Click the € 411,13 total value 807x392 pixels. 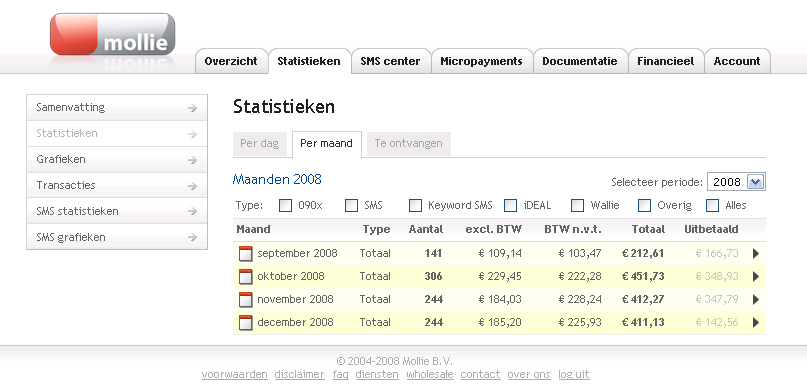click(x=643, y=323)
